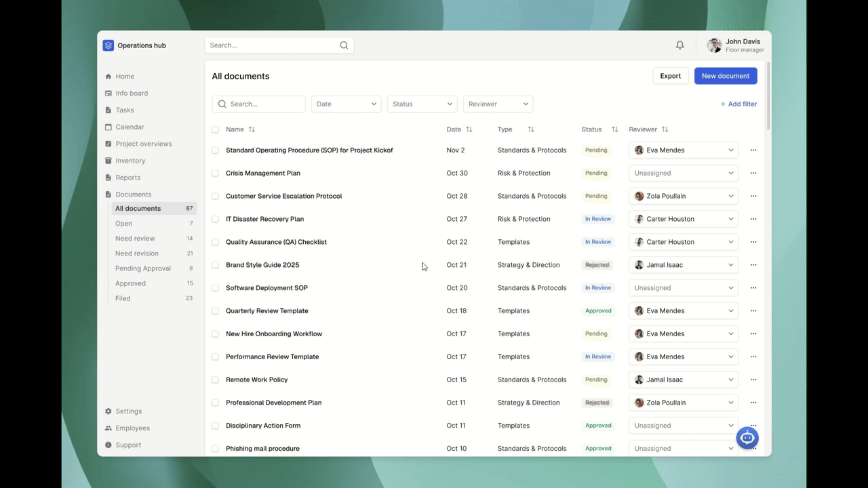
Task: Sort by Status column arrows icon
Action: 614,129
